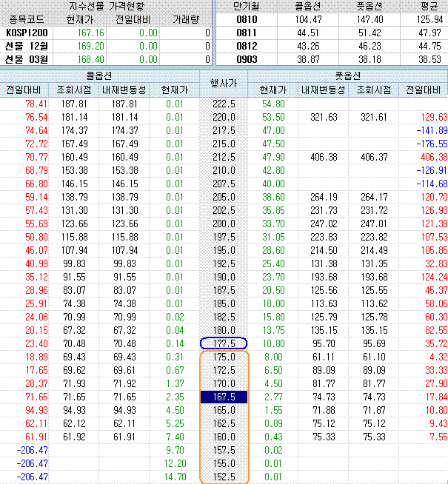Viewport: 448px width, 484px height.
Task: Click put price 54.80 at strike 222.5
Action: click(273, 104)
